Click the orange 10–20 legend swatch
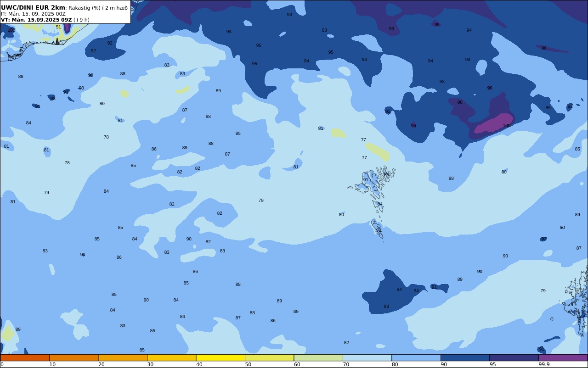The height and width of the screenshot is (368, 588). coord(73,357)
